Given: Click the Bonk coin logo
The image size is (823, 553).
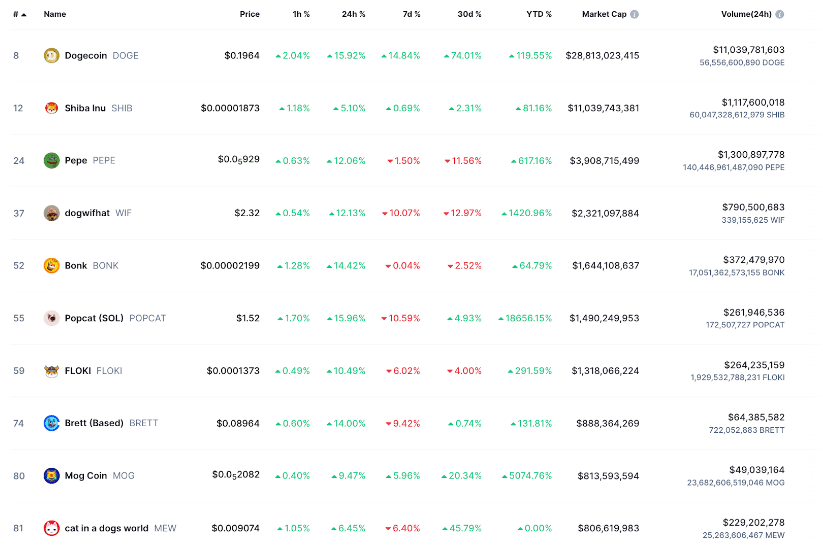Looking at the screenshot, I should tap(52, 265).
